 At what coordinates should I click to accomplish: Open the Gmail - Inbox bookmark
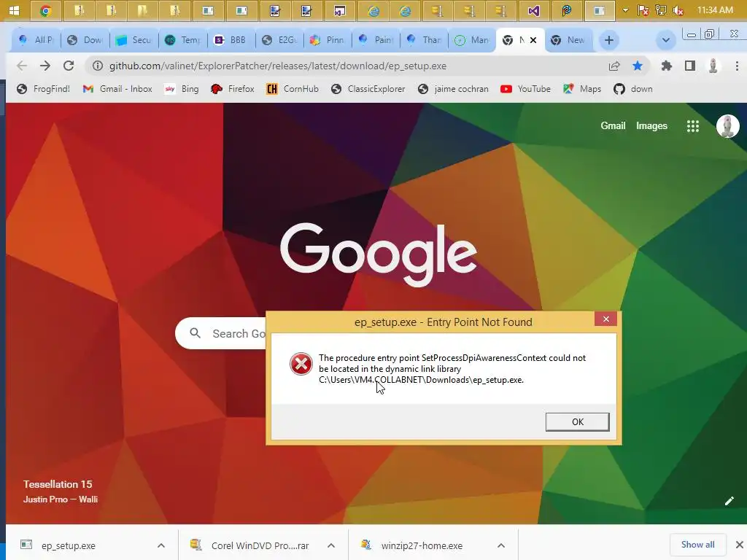(117, 89)
